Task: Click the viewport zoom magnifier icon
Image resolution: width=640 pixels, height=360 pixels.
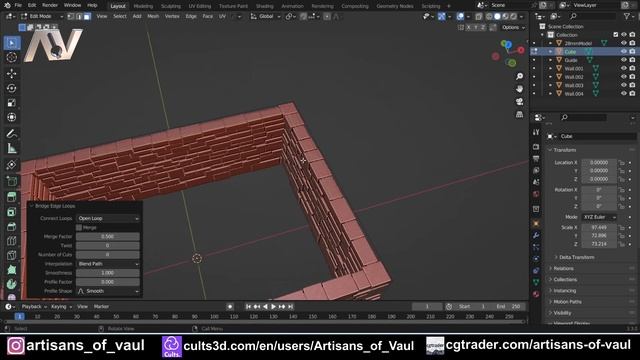Action: tap(519, 76)
